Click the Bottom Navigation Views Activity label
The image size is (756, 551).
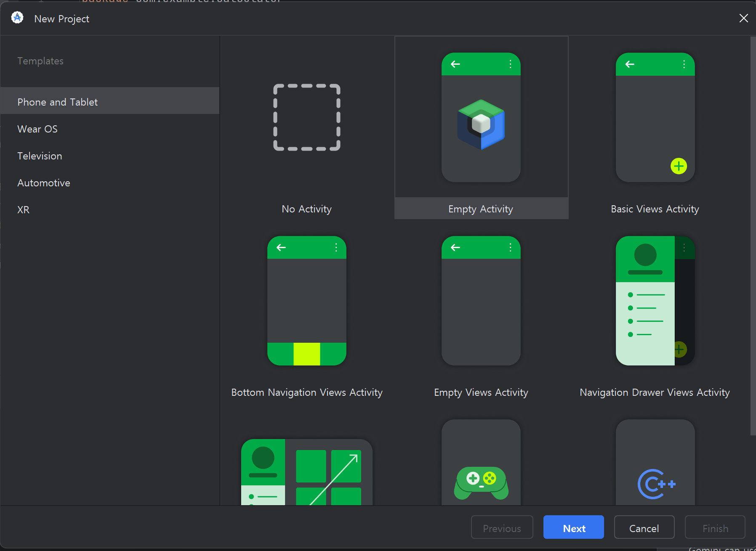(x=307, y=392)
